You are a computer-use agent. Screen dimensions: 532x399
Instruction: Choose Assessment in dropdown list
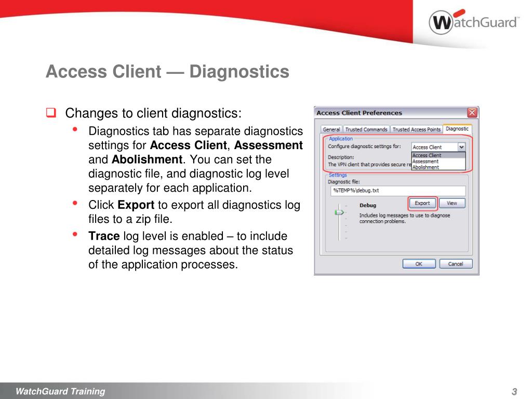click(x=438, y=161)
